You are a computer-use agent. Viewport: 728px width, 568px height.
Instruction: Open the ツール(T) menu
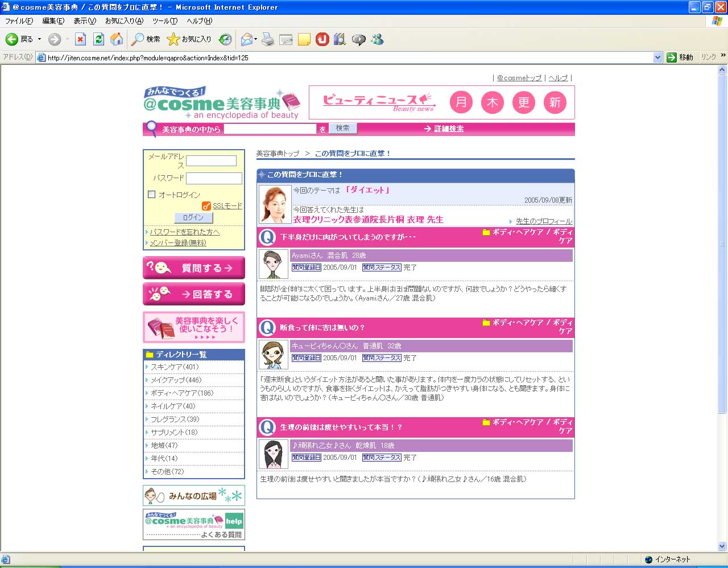pos(164,21)
